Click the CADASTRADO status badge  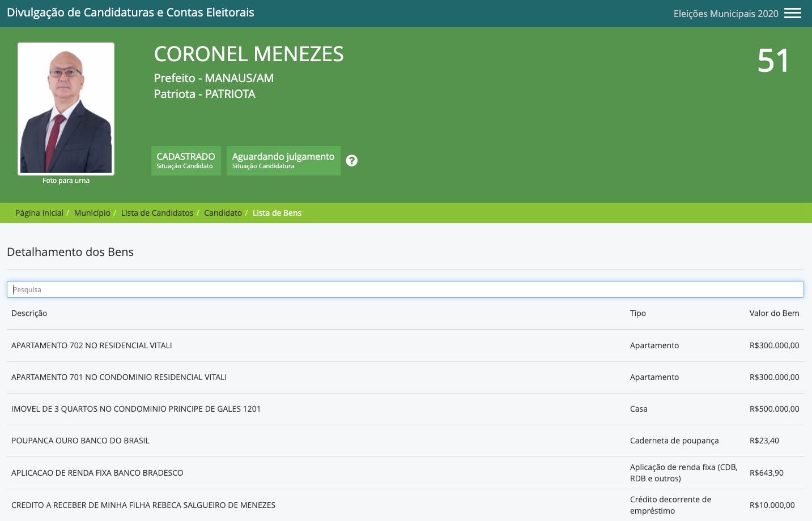click(186, 161)
